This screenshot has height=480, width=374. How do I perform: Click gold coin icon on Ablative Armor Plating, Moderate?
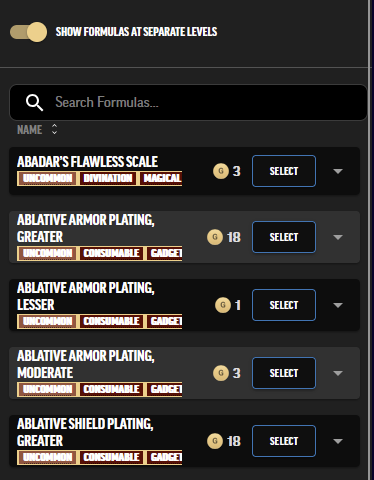221,373
